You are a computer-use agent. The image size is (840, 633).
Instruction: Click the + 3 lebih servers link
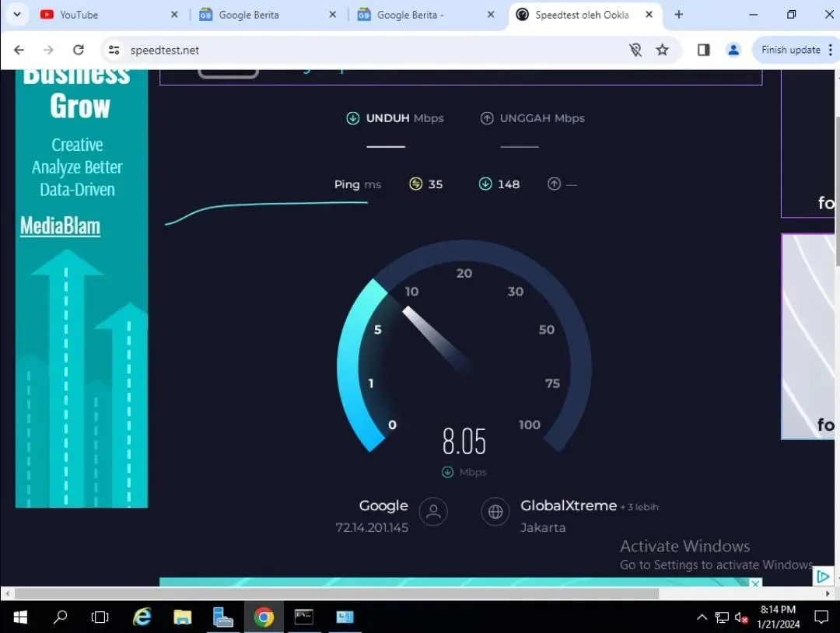pos(639,506)
